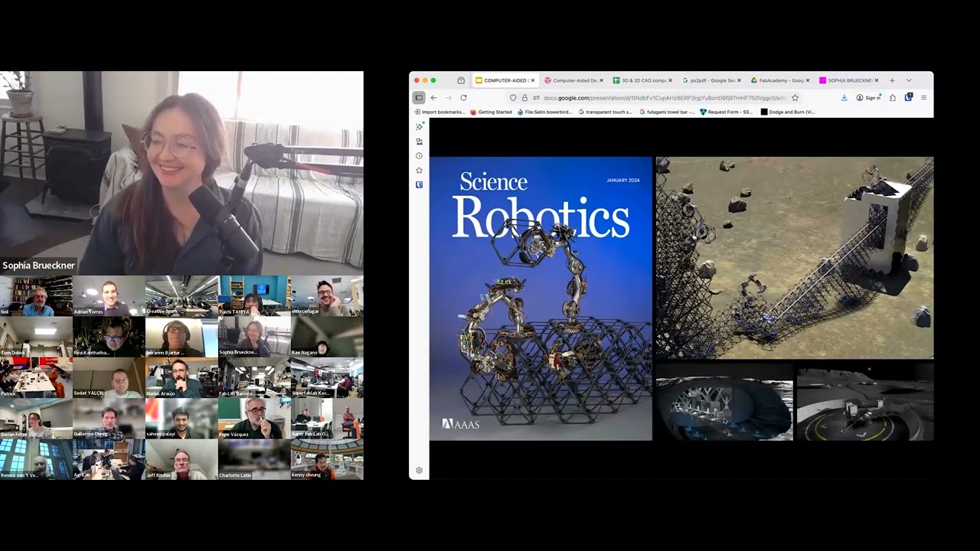Image resolution: width=980 pixels, height=551 pixels.
Task: Close the COMPUTER-AIDED presentation tab
Action: pyautogui.click(x=532, y=80)
